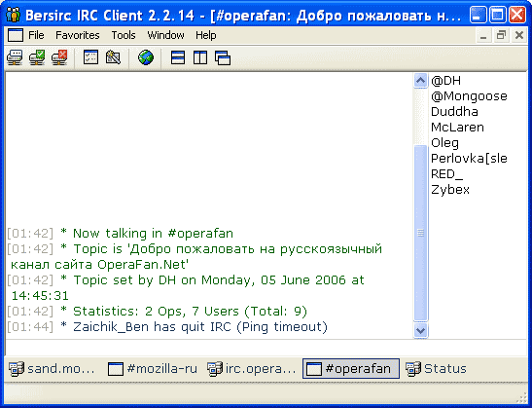Click the connect server icon with green check

pos(37,57)
